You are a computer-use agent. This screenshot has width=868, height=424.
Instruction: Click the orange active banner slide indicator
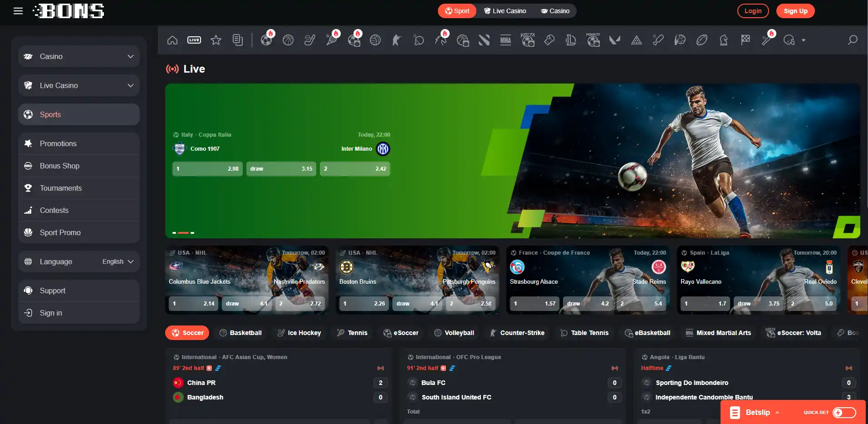183,233
